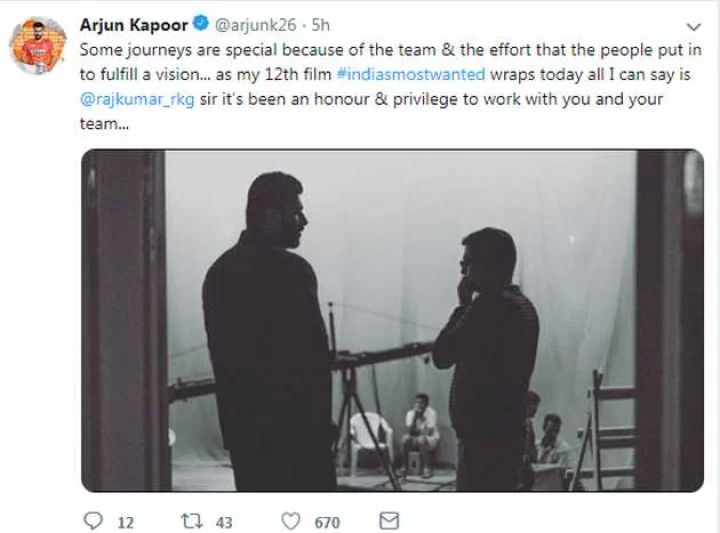This screenshot has height=533, width=720.
Task: View the reply count of 12
Action: pos(125,522)
